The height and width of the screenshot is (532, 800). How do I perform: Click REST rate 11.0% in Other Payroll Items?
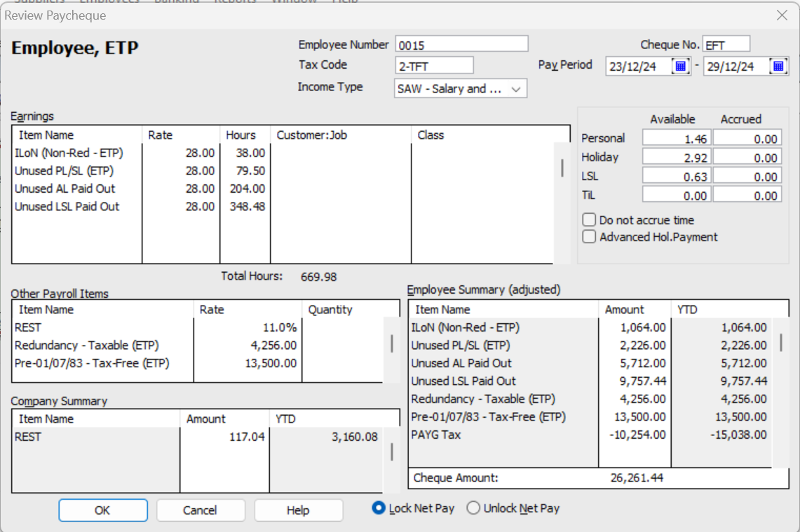280,327
